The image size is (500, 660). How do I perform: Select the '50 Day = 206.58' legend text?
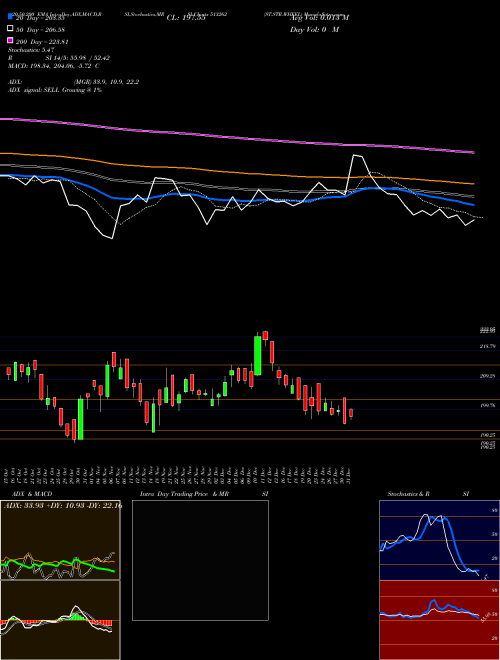40,30
